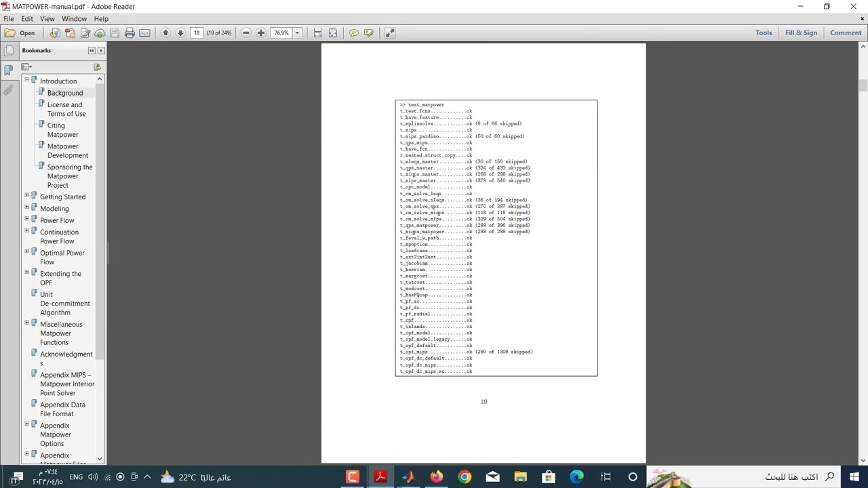Click the expand-panel arrow next to Bookmarks header

[x=101, y=51]
